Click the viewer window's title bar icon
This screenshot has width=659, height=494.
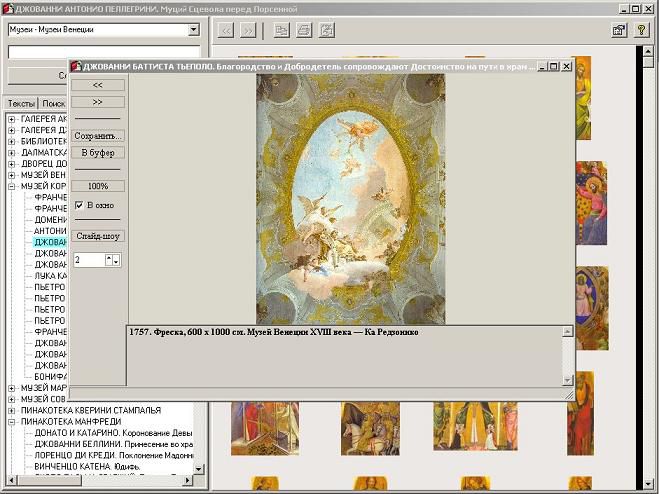coord(76,66)
